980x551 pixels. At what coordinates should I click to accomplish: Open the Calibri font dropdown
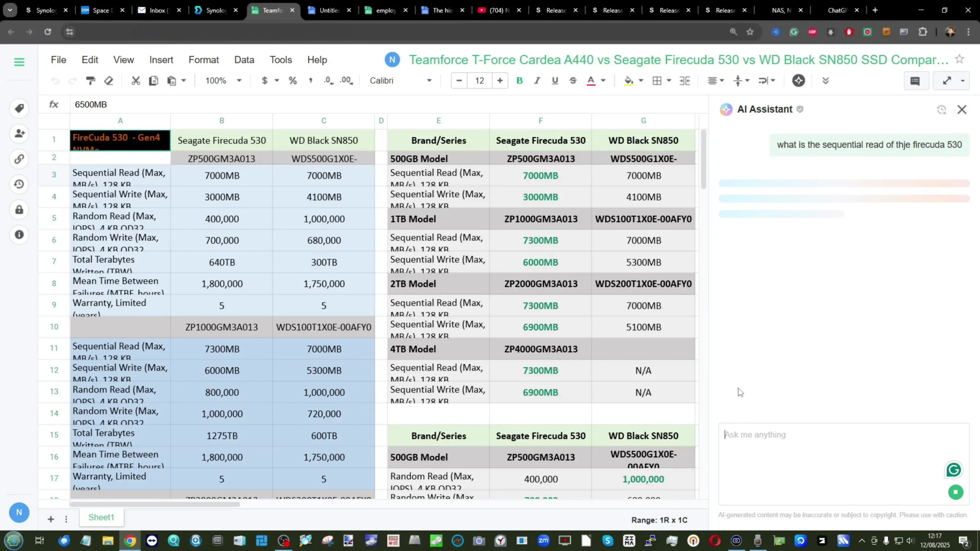(x=400, y=81)
